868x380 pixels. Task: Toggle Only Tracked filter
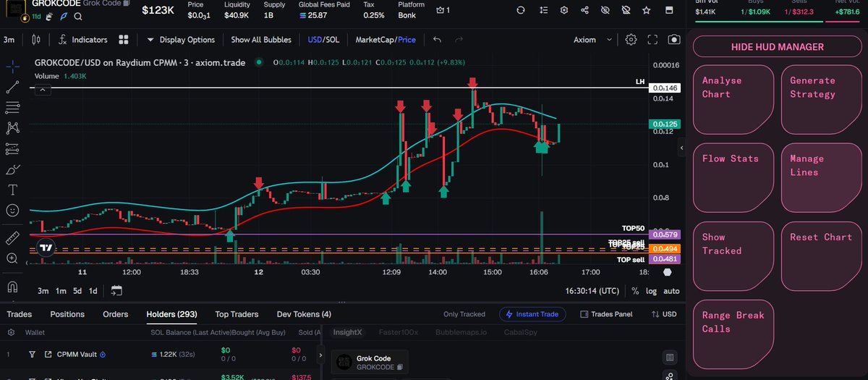(x=464, y=314)
